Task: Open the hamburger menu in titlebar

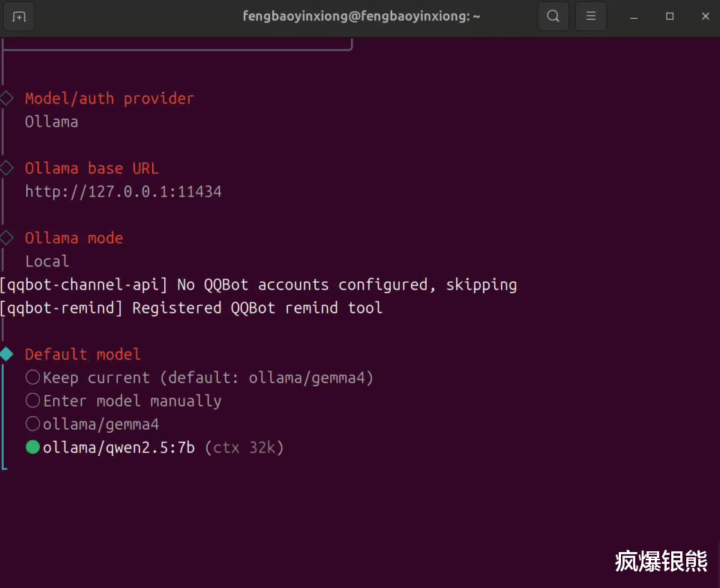Action: 591,16
